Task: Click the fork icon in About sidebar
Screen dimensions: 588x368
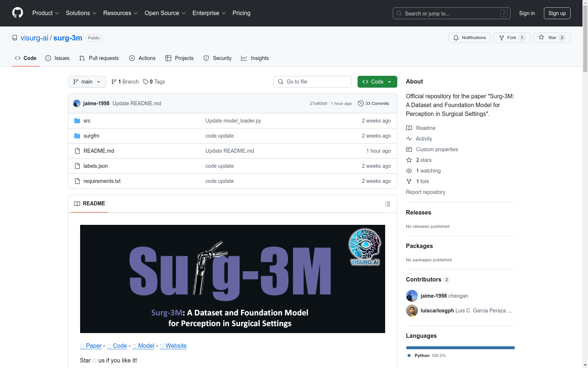Action: [409, 181]
